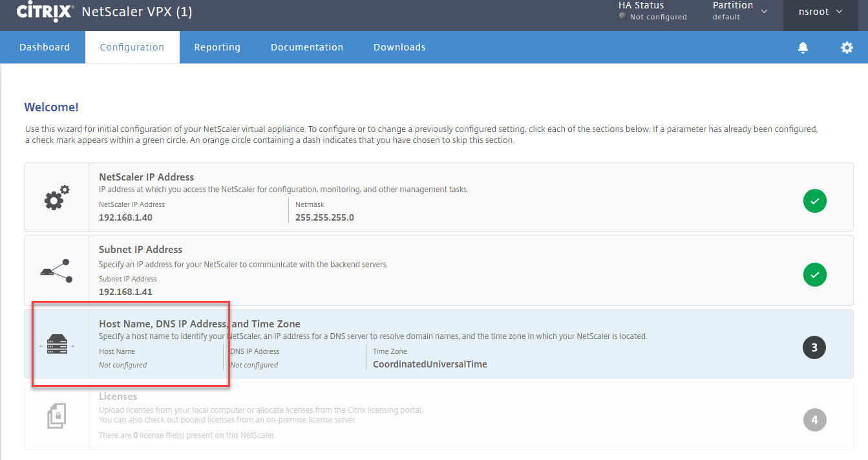
Task: Click the NetScaler VPX (1) title
Action: click(137, 12)
